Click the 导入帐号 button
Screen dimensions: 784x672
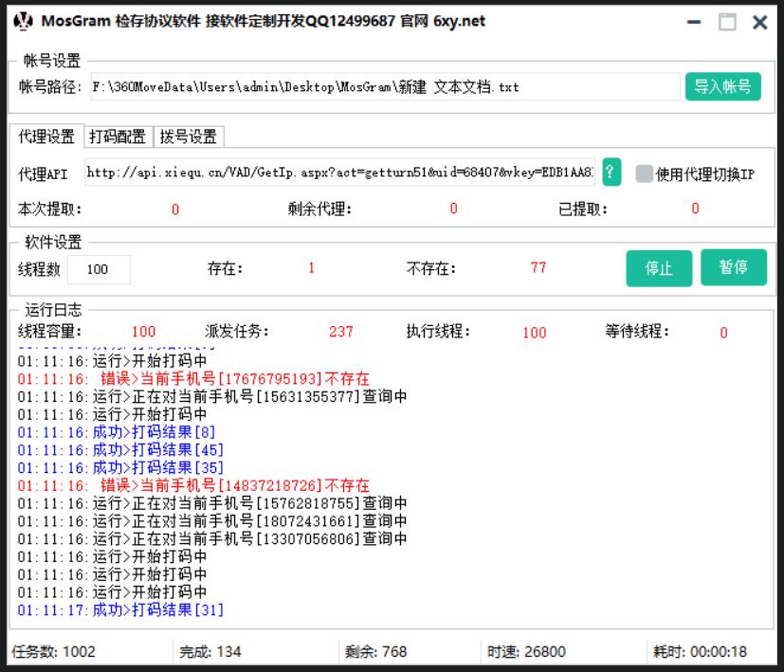[x=723, y=86]
